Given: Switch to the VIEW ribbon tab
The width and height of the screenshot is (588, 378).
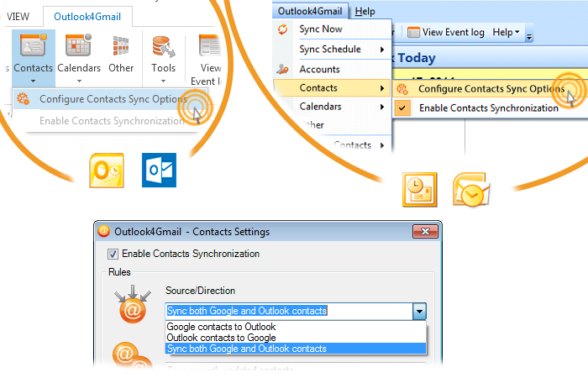Looking at the screenshot, I should point(18,17).
